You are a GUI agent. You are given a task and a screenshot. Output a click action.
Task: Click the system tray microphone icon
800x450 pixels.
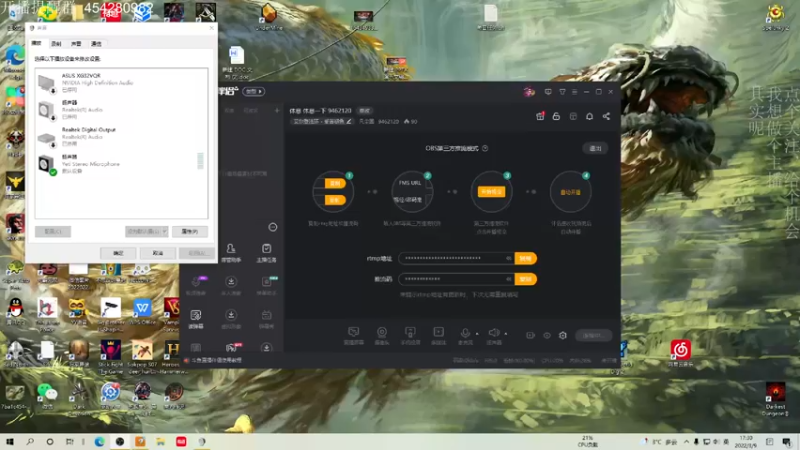pyautogui.click(x=696, y=442)
